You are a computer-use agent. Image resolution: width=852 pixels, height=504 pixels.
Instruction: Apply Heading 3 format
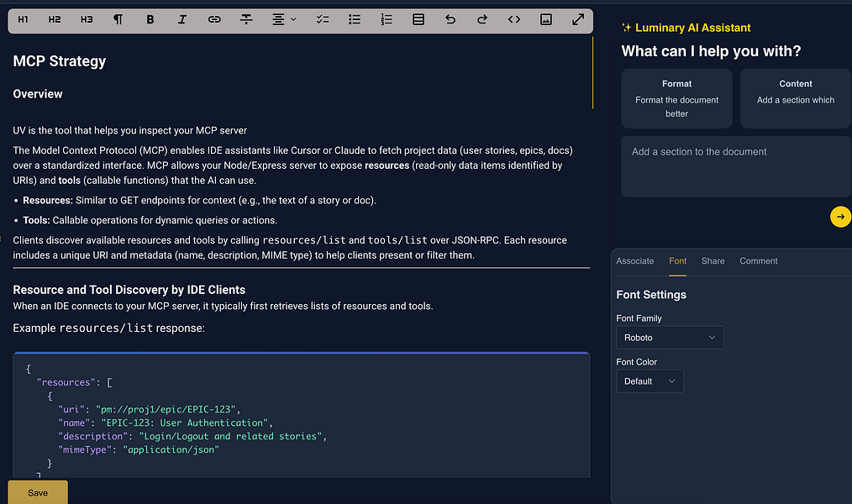[x=87, y=19]
